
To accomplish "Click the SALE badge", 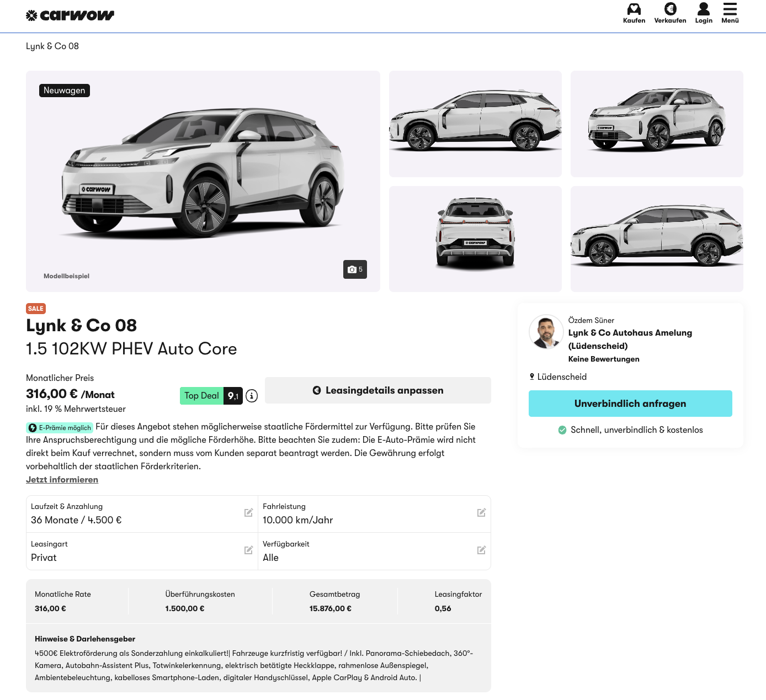I will pos(36,309).
